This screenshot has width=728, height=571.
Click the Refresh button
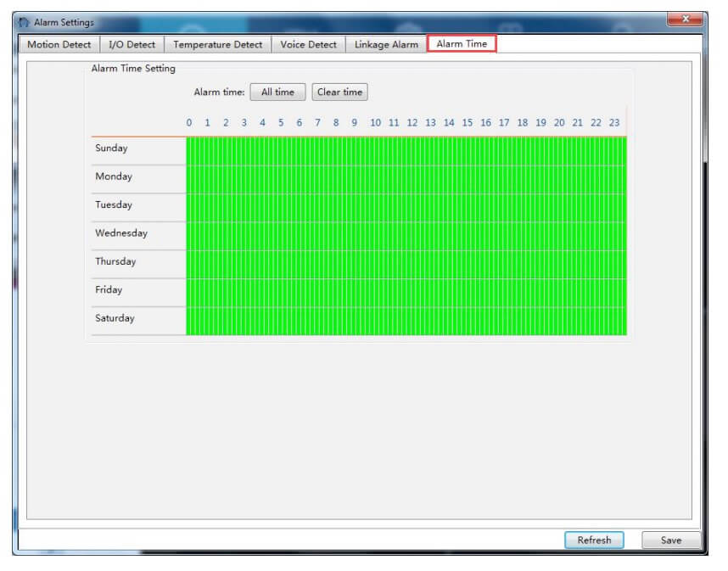594,540
